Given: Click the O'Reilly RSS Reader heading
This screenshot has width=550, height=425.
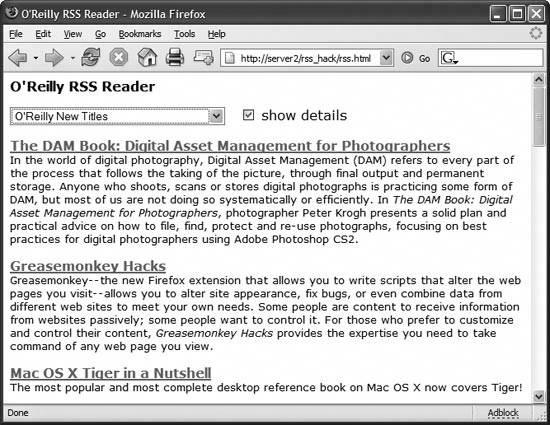Looking at the screenshot, I should click(x=82, y=87).
